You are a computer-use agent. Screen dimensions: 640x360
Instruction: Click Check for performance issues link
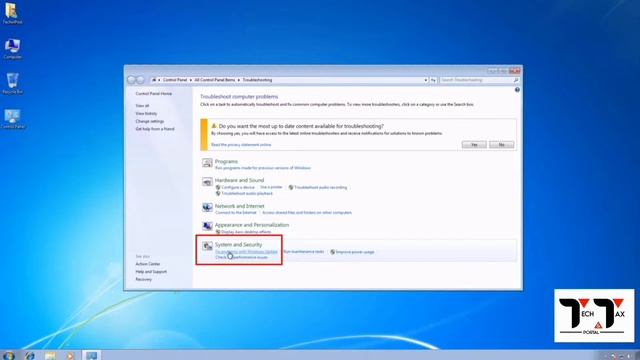coord(241,258)
